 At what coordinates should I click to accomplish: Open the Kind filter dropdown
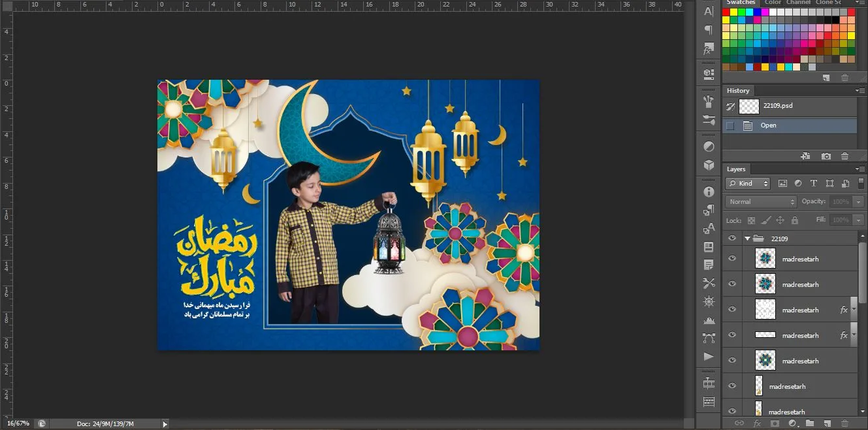[748, 184]
